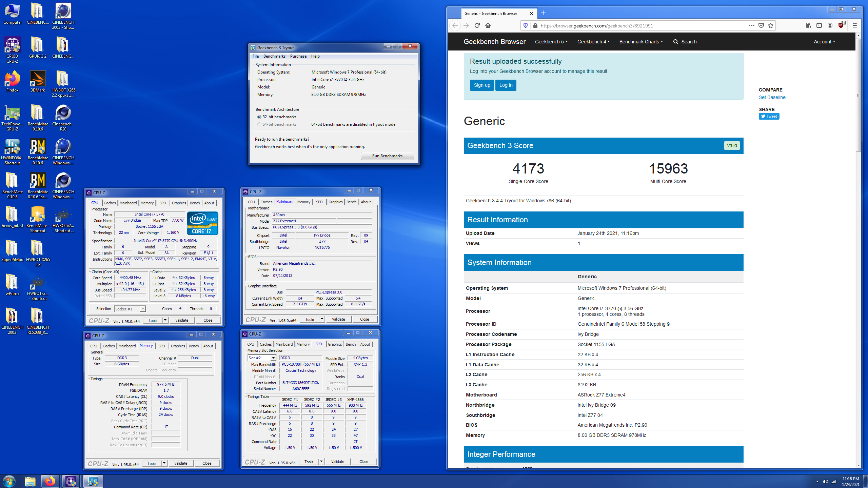Open the Firefox desktop shortcut
868x488 pixels.
point(12,81)
